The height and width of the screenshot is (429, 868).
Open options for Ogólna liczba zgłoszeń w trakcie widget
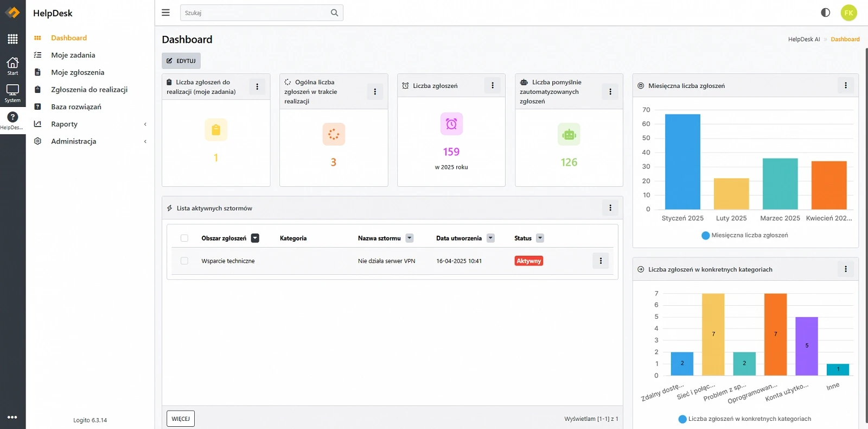click(375, 92)
